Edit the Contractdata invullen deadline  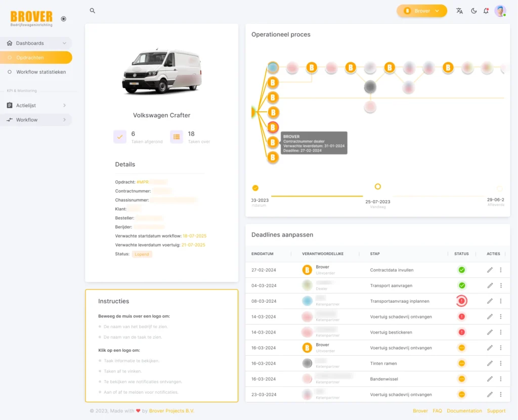pyautogui.click(x=490, y=270)
